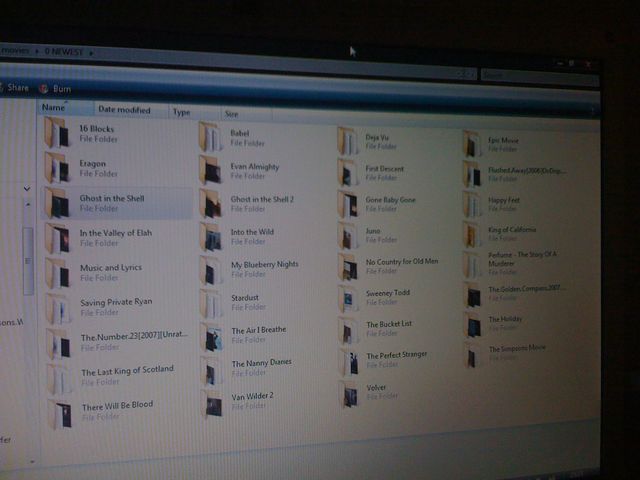
Task: Open the Evan Almighty folder icon
Action: 211,170
